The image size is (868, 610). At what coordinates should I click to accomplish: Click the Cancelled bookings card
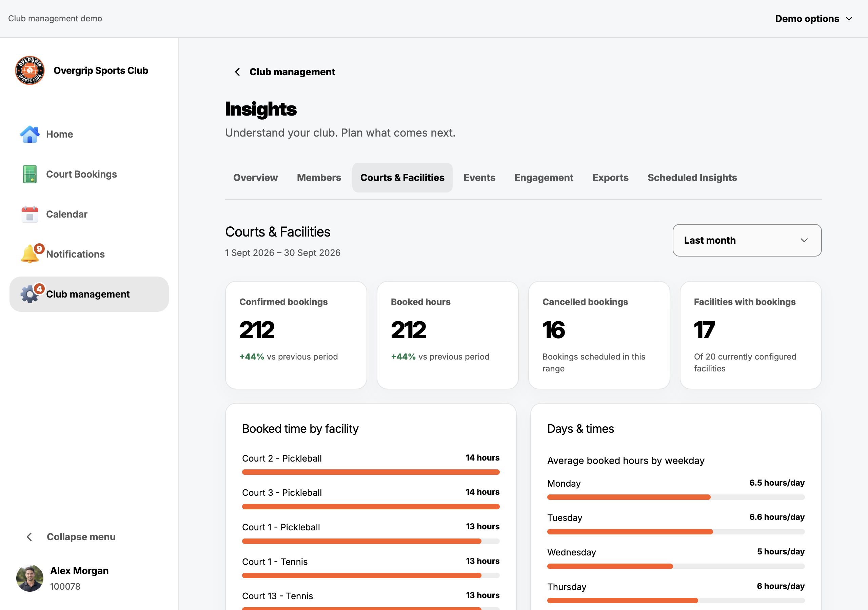(599, 335)
